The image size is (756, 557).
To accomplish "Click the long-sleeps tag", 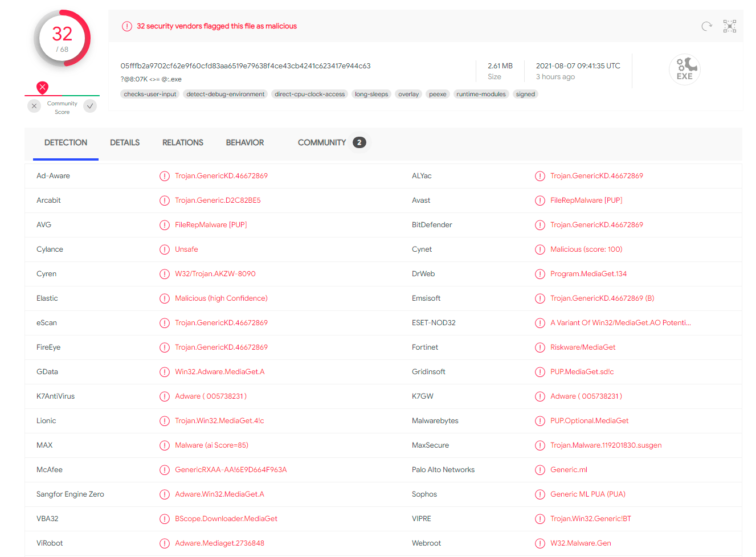I will 371,95.
